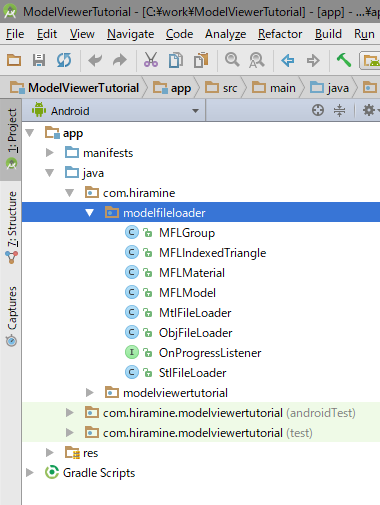Open the File menu
Image resolution: width=380 pixels, height=505 pixels.
click(x=15, y=34)
